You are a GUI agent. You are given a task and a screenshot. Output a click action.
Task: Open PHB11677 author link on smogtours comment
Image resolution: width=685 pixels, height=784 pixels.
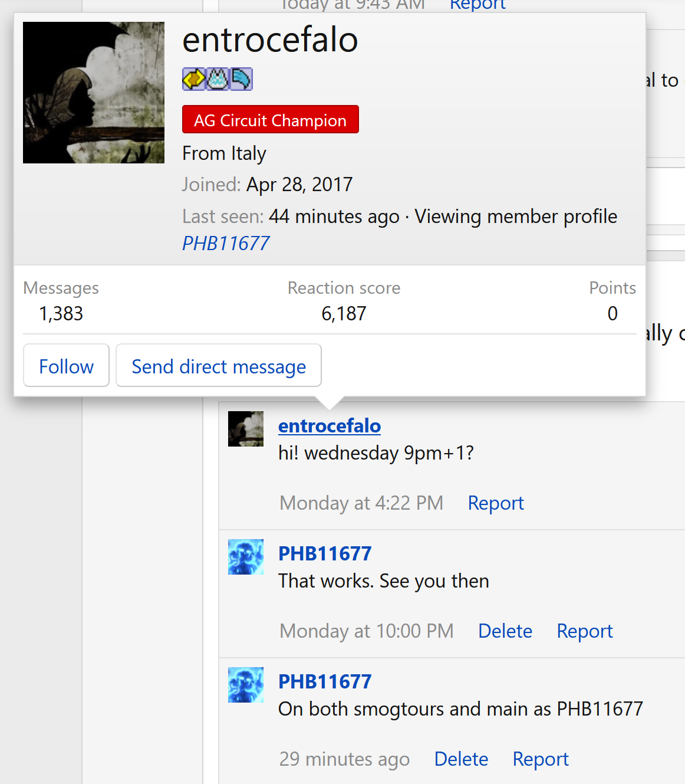point(325,681)
